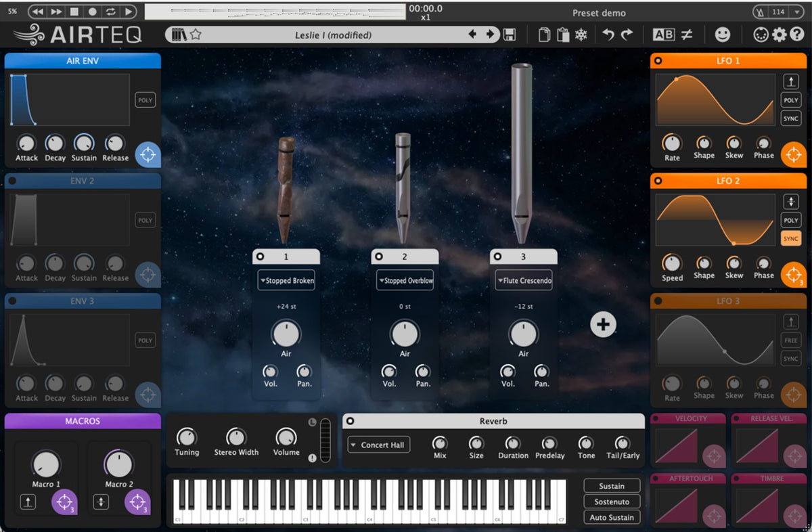Viewport: 812px width, 532px height.
Task: Go to previous preset (left arrow)
Action: pyautogui.click(x=473, y=35)
